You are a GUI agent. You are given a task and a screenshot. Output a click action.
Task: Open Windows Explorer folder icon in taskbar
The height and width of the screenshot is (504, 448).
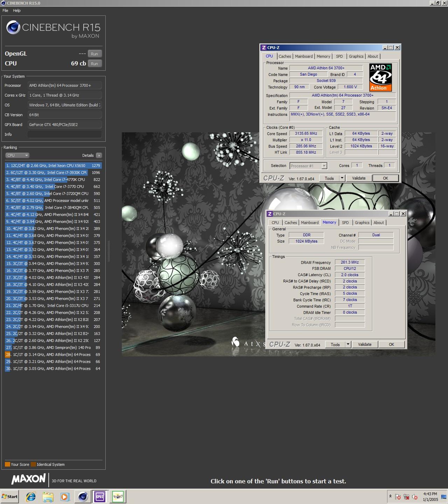48,497
